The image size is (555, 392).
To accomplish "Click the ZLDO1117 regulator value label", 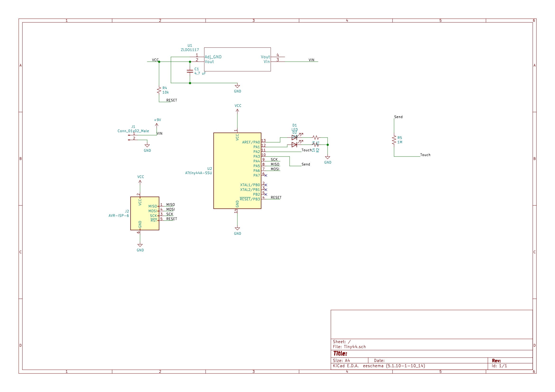I will [x=190, y=50].
